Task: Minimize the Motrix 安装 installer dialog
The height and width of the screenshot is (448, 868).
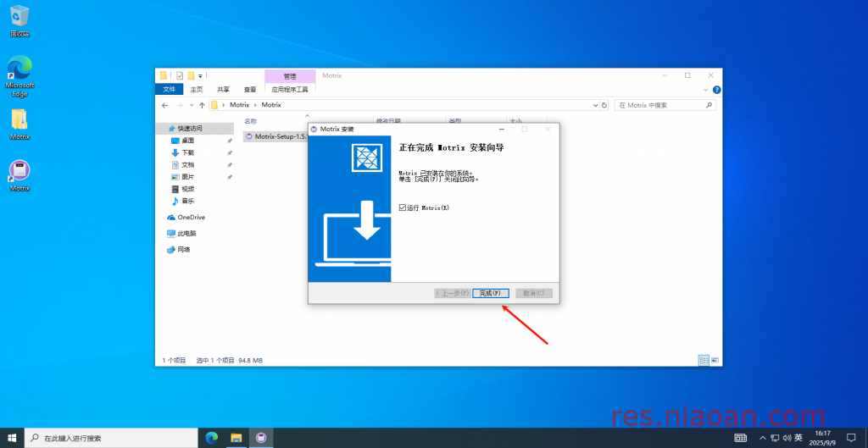Action: tap(501, 129)
